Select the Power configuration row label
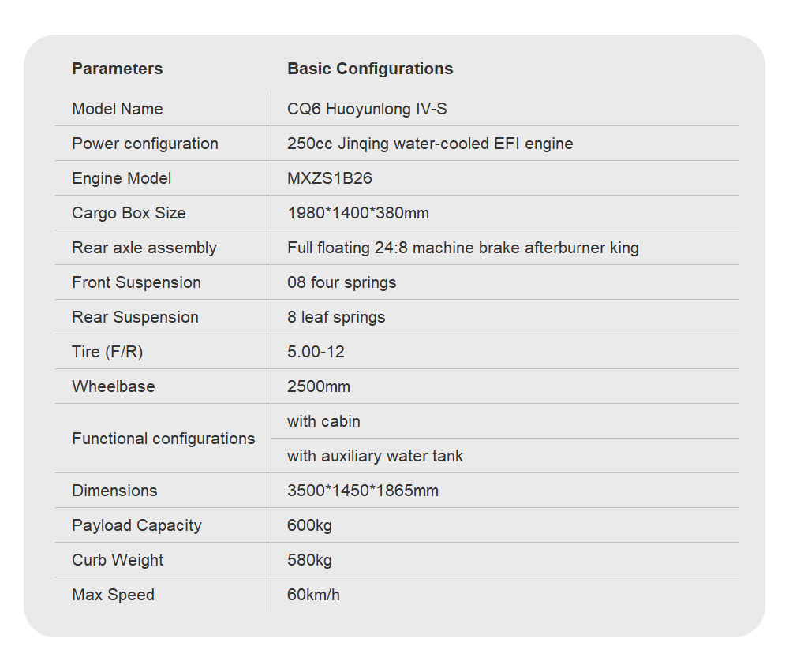 click(x=145, y=144)
